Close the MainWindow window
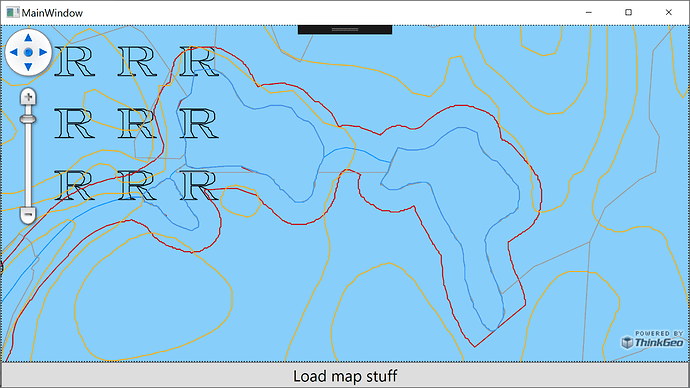 [x=668, y=12]
